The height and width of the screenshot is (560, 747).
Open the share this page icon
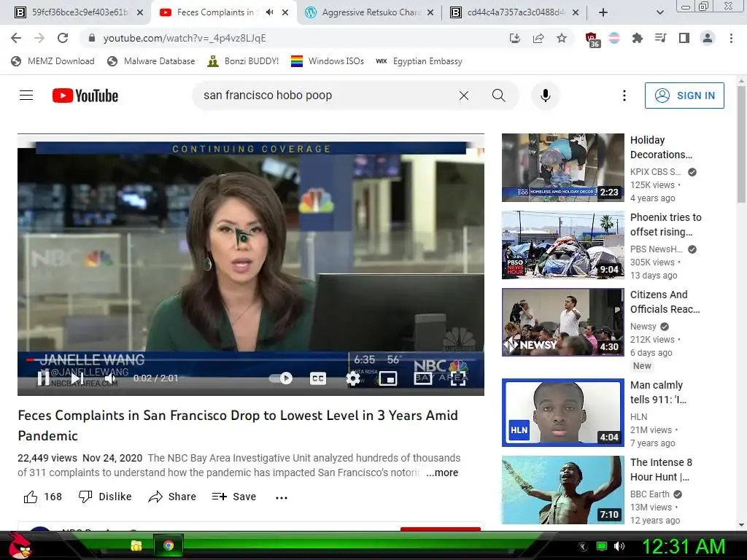coord(538,38)
